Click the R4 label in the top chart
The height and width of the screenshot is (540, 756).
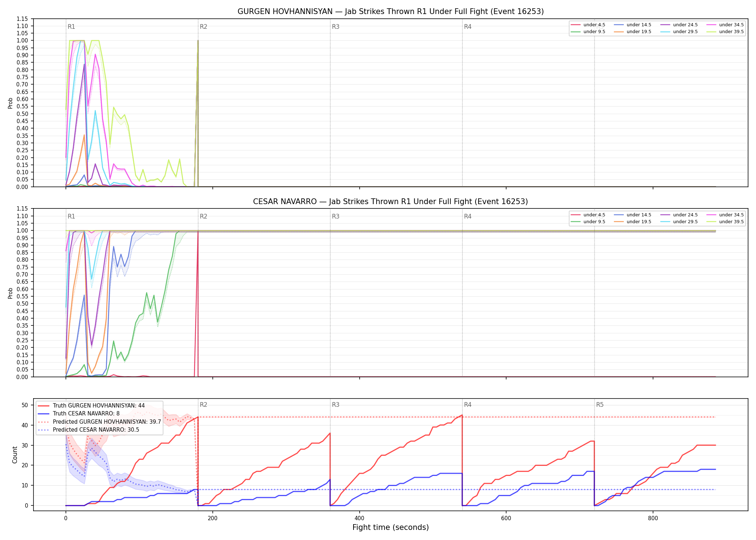point(468,27)
